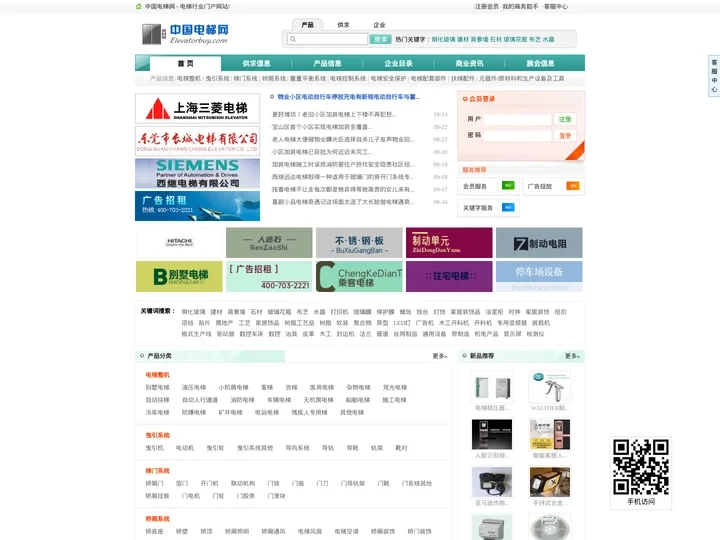Image resolution: width=720 pixels, height=540 pixels.
Task: Click the 制动电阻 ad tile
Action: coord(539,242)
